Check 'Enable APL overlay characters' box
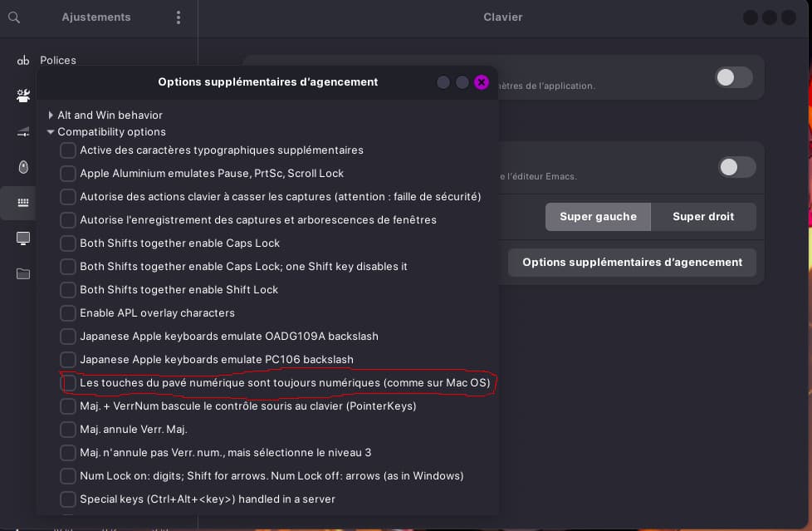 click(x=68, y=313)
